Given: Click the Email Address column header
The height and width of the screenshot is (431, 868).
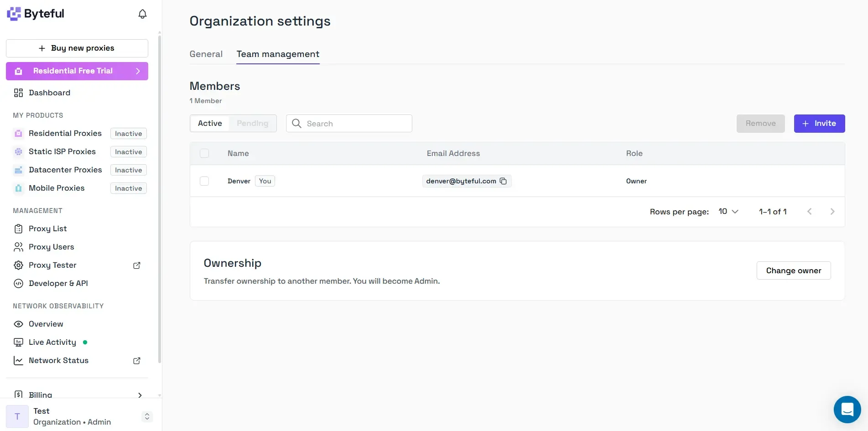Looking at the screenshot, I should click(x=453, y=153).
